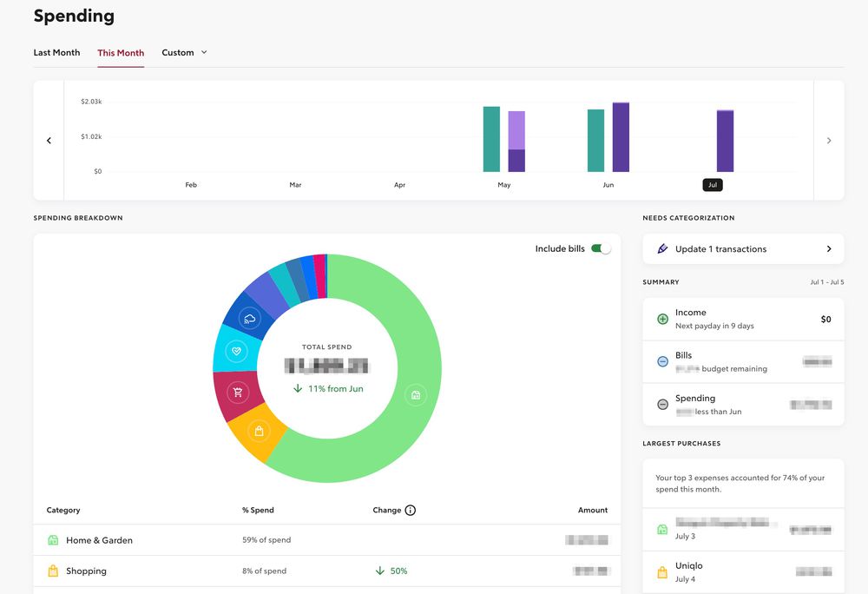Click the Category column header
The width and height of the screenshot is (868, 594).
coord(63,511)
